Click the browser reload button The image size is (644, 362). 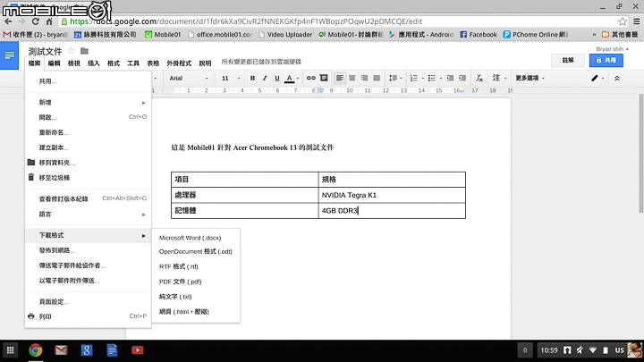click(x=35, y=21)
